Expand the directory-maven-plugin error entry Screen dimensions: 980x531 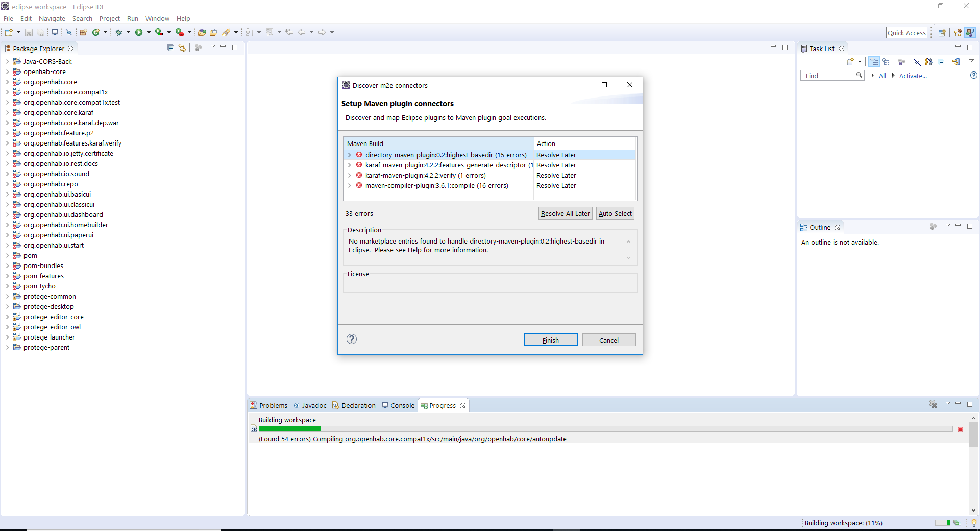coord(349,155)
